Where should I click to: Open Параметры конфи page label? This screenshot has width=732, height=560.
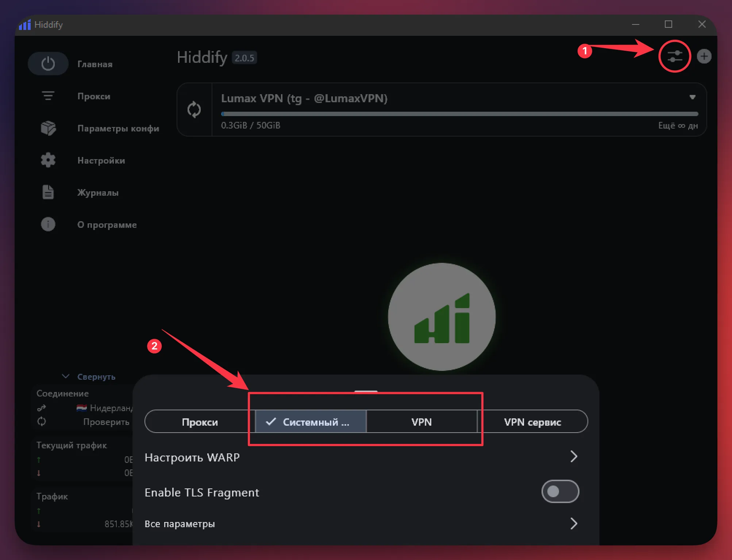point(118,129)
